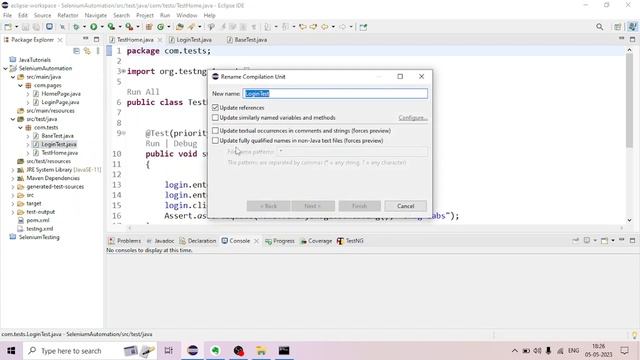Click the New name text field
This screenshot has width=640, height=360.
(335, 93)
